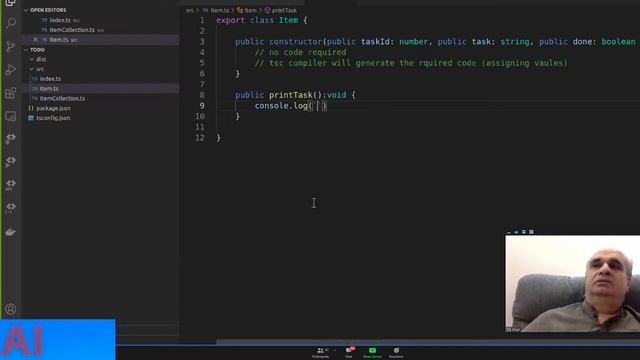
Task: Click the hide-thumbnail dash icon above the webcam
Action: pyautogui.click(x=509, y=232)
